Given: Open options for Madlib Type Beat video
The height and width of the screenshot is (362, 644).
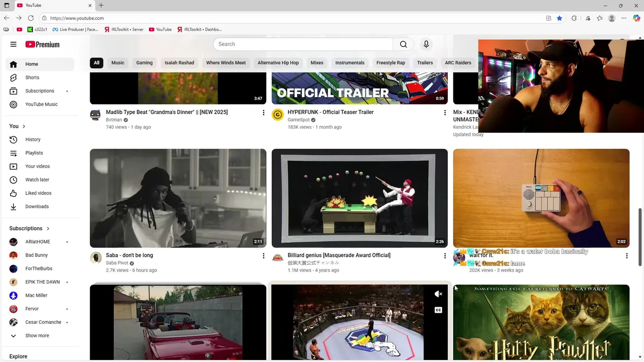Looking at the screenshot, I should pyautogui.click(x=263, y=113).
